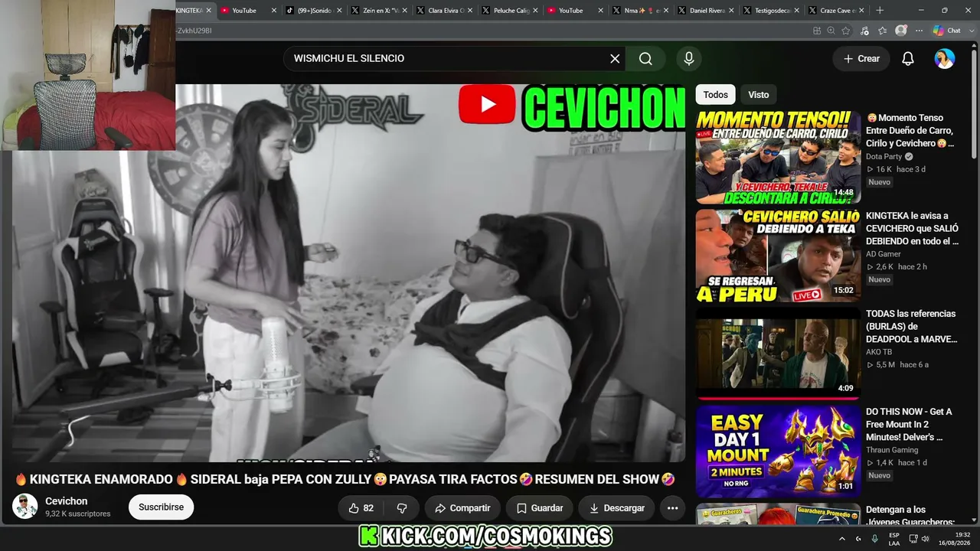Viewport: 980px width, 551px height.
Task: Click the zoom magnifier icon in address bar
Action: click(831, 31)
